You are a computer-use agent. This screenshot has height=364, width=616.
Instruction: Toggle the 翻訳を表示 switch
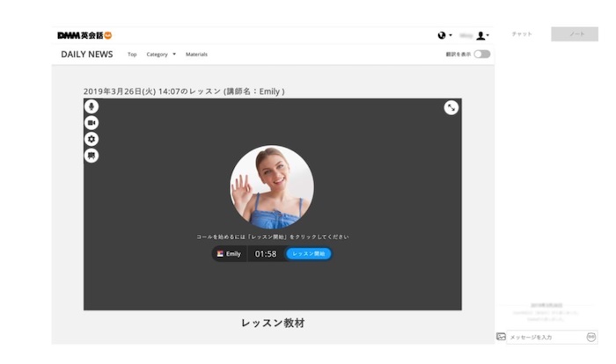(482, 55)
